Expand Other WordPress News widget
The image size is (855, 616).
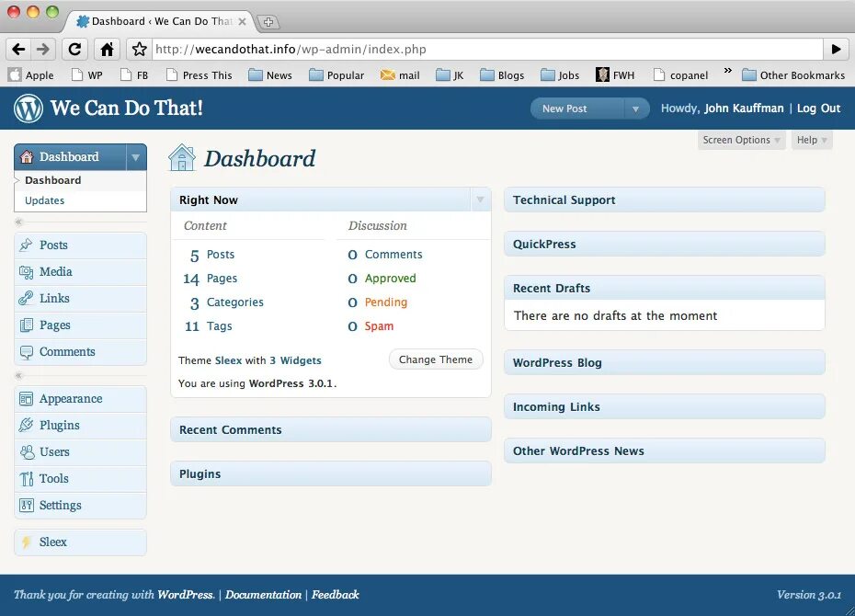(664, 451)
